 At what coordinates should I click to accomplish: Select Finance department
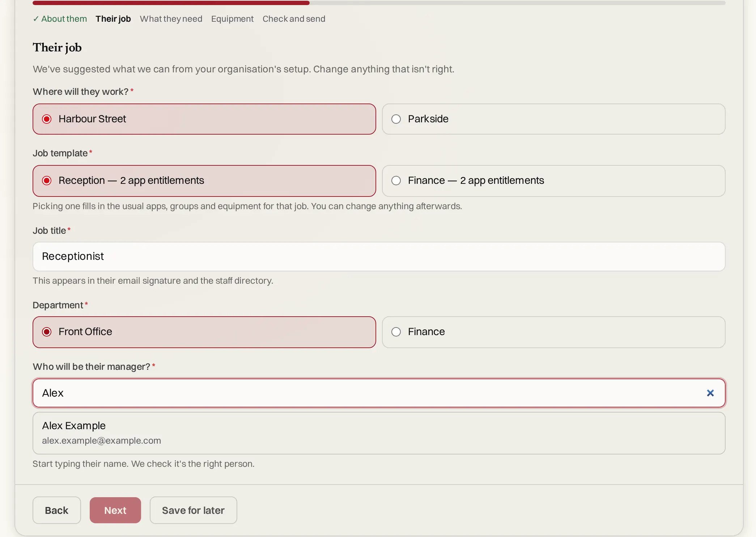click(x=553, y=332)
